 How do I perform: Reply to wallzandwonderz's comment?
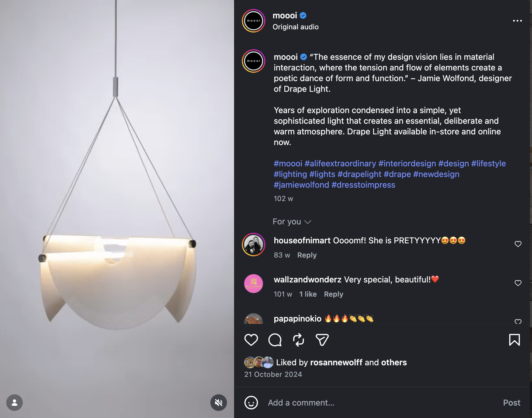(x=333, y=294)
